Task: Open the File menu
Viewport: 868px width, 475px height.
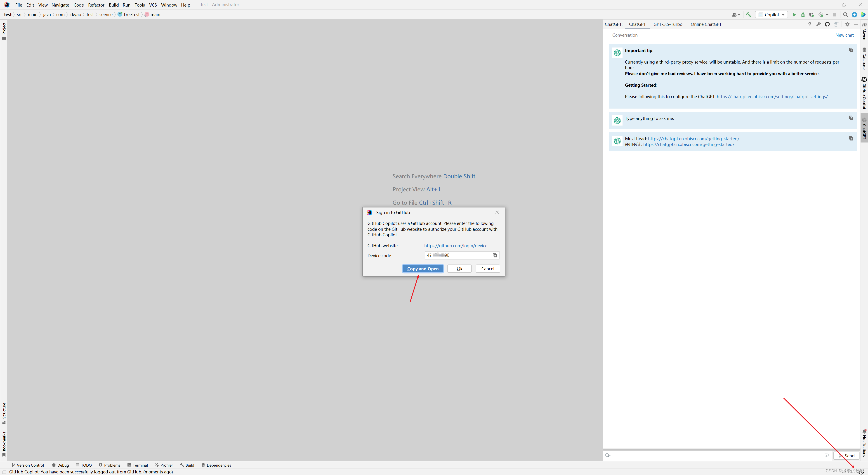Action: [x=19, y=5]
